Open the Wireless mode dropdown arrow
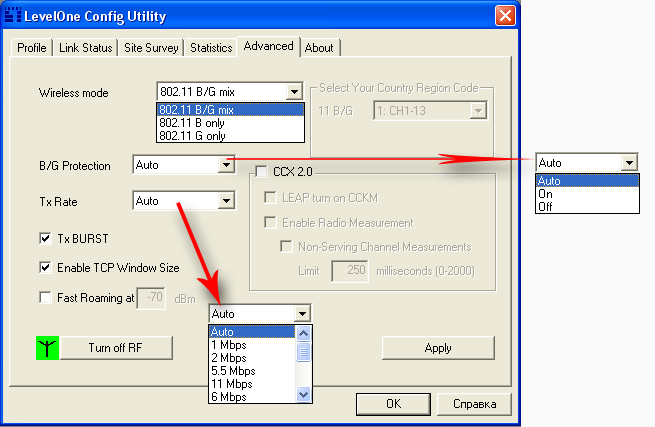 (x=294, y=92)
